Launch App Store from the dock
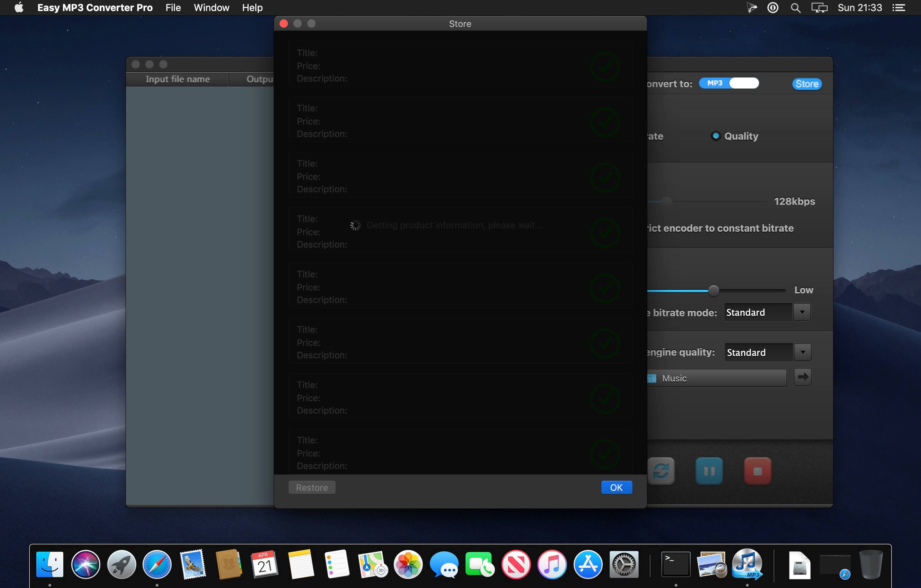 (587, 564)
